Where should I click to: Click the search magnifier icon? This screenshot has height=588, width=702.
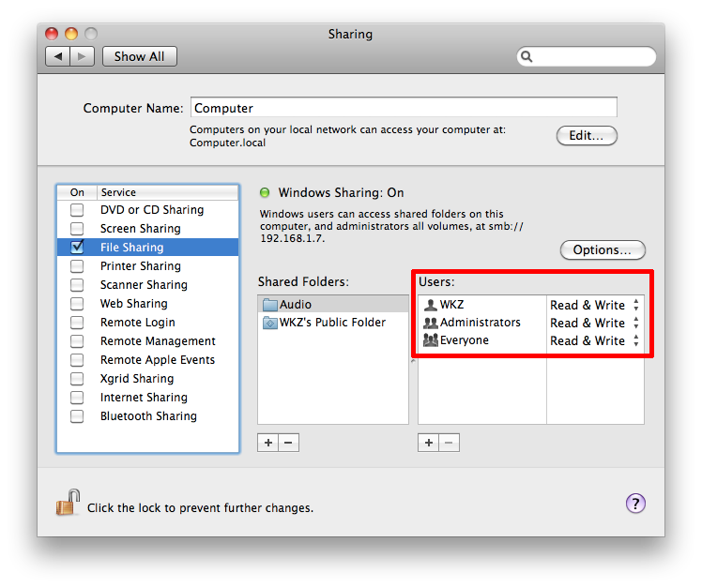coord(526,56)
